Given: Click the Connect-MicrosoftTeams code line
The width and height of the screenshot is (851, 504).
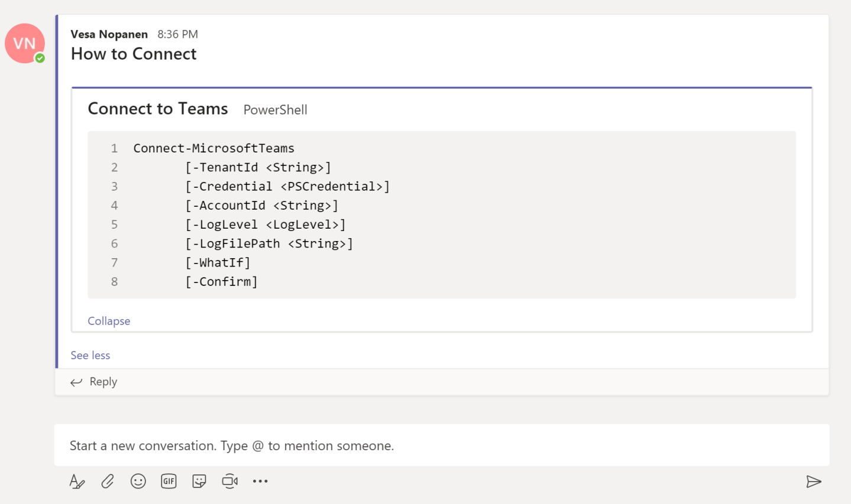Looking at the screenshot, I should pyautogui.click(x=213, y=148).
